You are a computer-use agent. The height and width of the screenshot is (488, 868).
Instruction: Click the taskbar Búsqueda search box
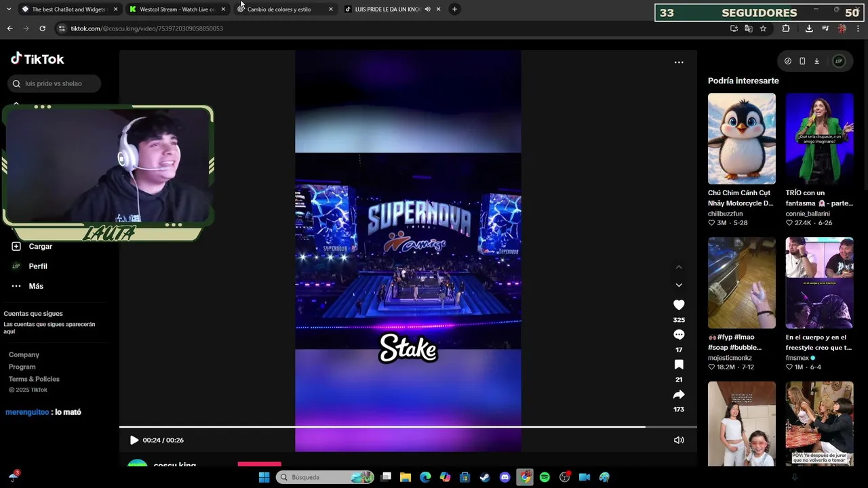[325, 477]
